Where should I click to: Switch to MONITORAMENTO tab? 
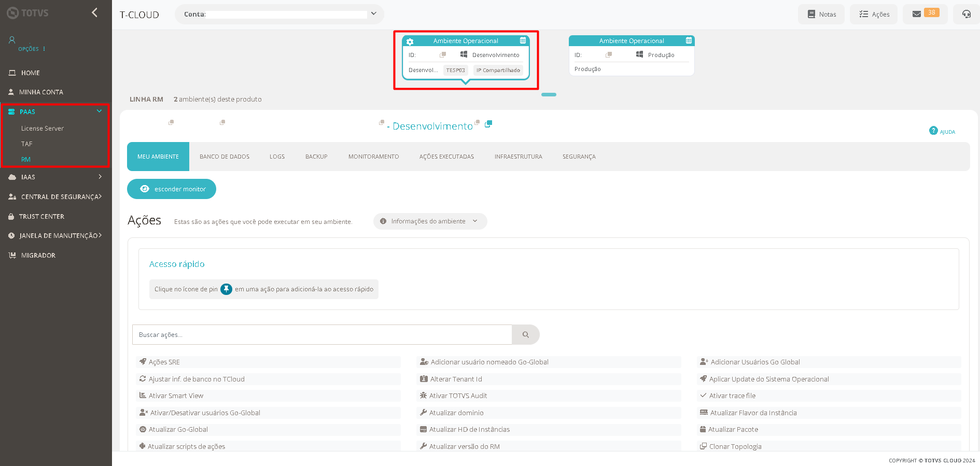click(x=373, y=157)
